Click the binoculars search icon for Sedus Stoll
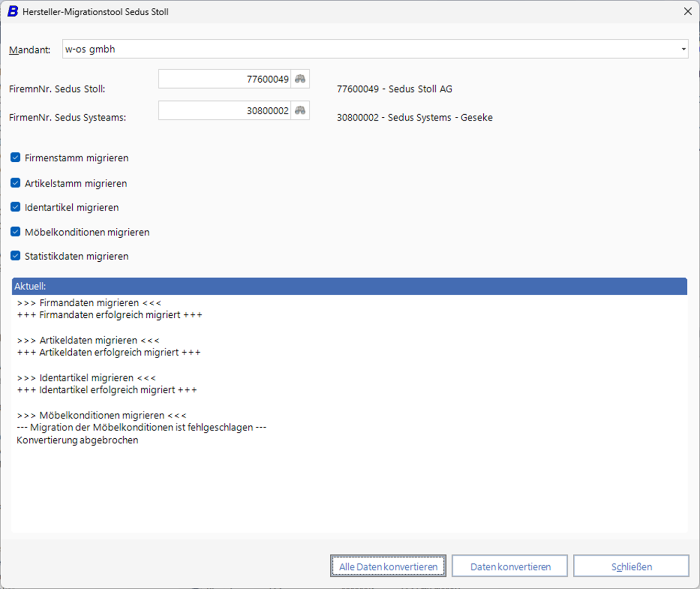 (x=300, y=79)
